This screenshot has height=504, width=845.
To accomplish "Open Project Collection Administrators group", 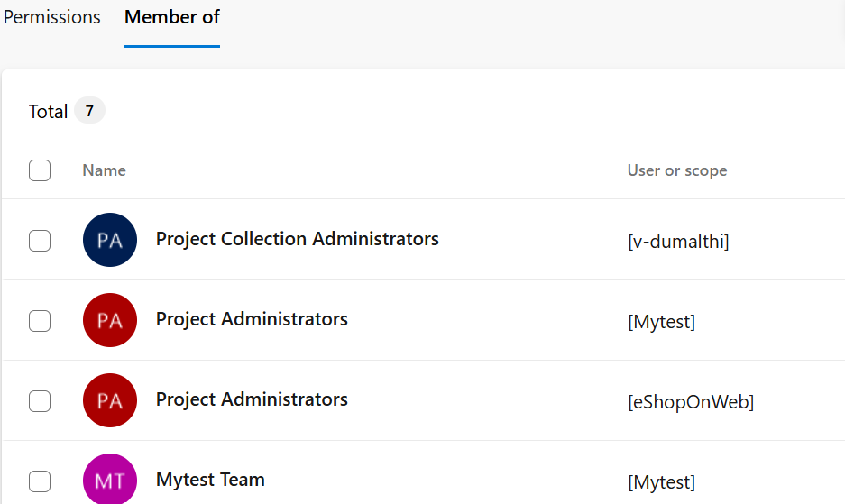I will [298, 239].
